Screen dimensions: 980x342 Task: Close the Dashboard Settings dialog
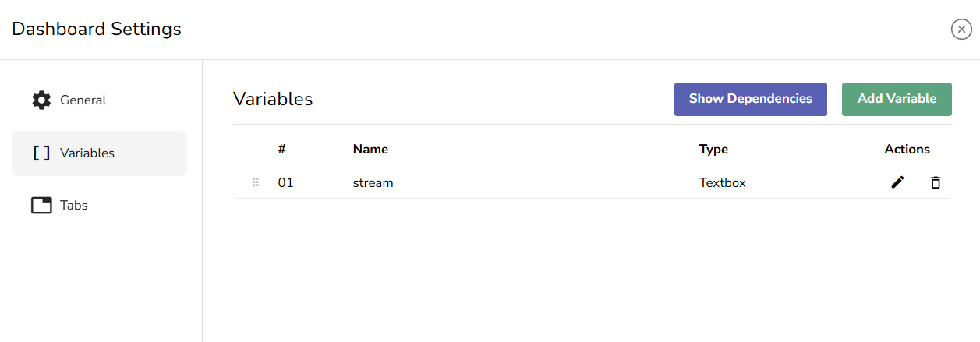[961, 30]
